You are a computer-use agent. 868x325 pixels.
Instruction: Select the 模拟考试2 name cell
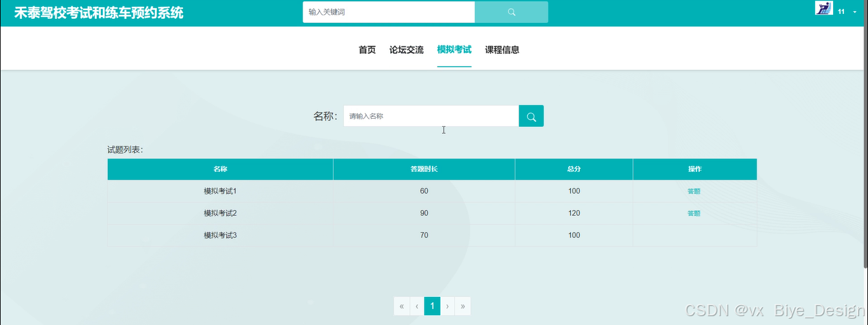coord(220,213)
